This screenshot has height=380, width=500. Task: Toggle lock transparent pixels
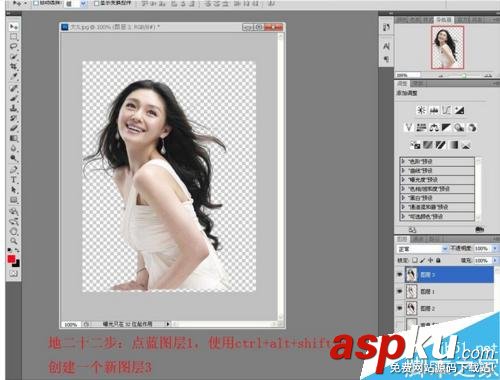pos(415,260)
